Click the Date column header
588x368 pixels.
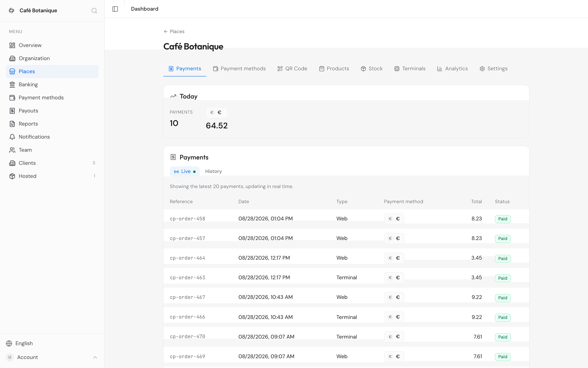243,202
